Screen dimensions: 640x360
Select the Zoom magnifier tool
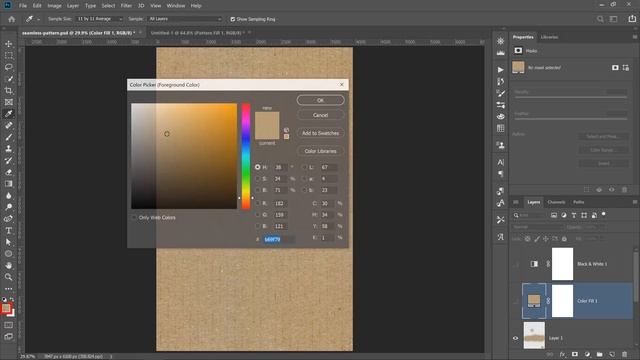click(9, 277)
